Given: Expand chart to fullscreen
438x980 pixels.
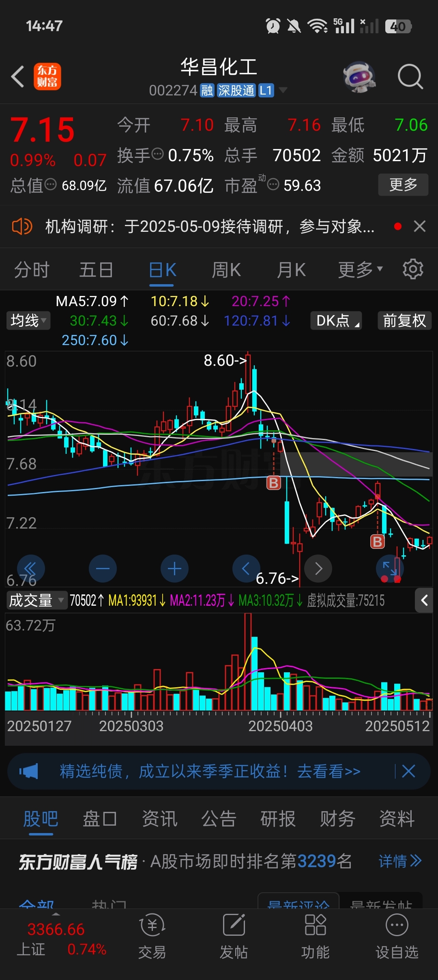Looking at the screenshot, I should click(390, 568).
